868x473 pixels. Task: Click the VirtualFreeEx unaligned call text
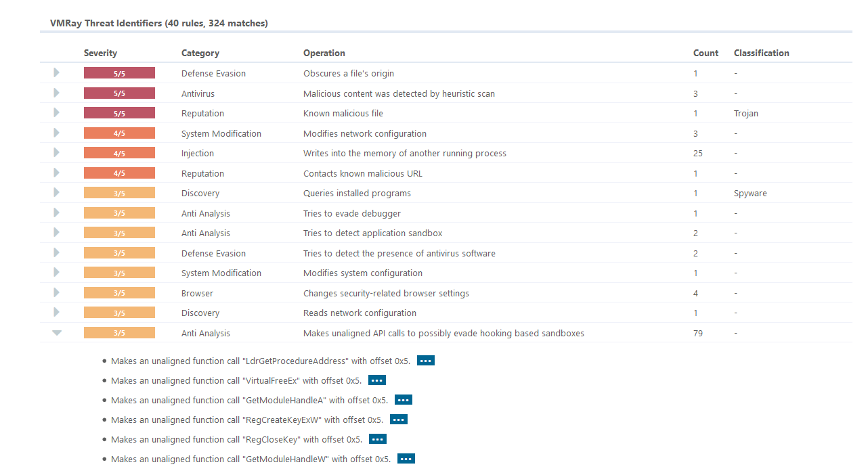point(236,380)
